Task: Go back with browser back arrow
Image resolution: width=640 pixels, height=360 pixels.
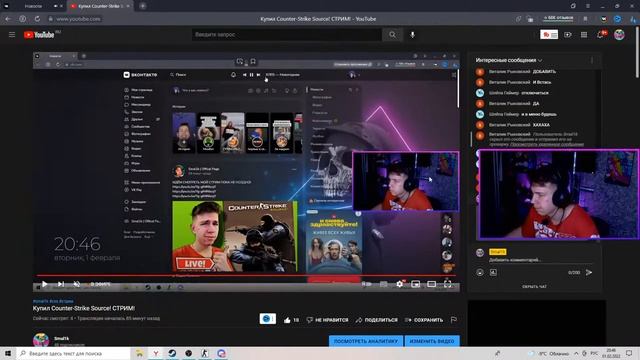Action: point(8,19)
